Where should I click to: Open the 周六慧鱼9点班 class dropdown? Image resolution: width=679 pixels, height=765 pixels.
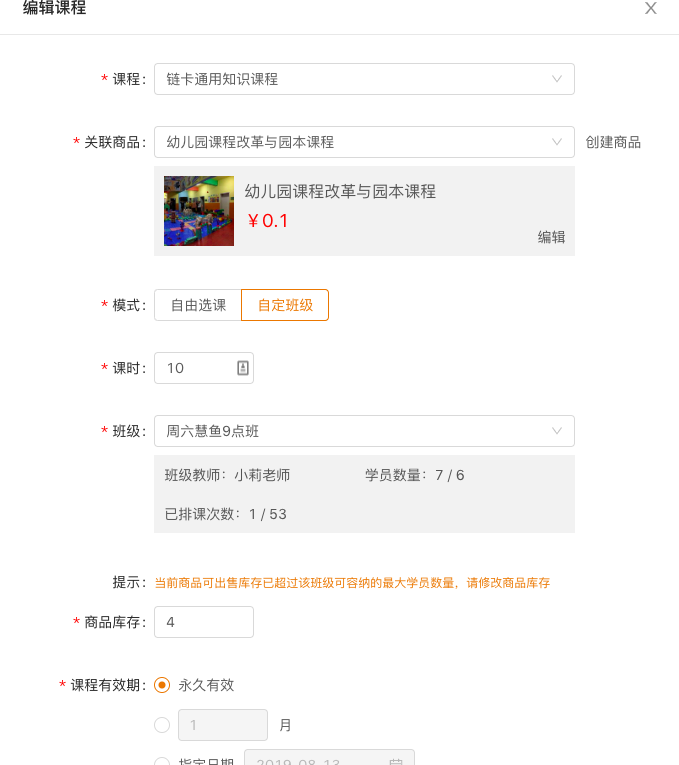click(350, 431)
